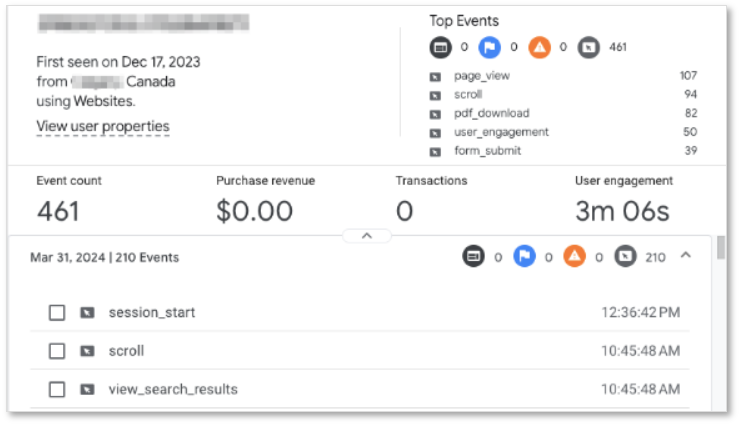Collapse the Mar 31, 2024 events group
The image size is (743, 426).
pos(686,255)
